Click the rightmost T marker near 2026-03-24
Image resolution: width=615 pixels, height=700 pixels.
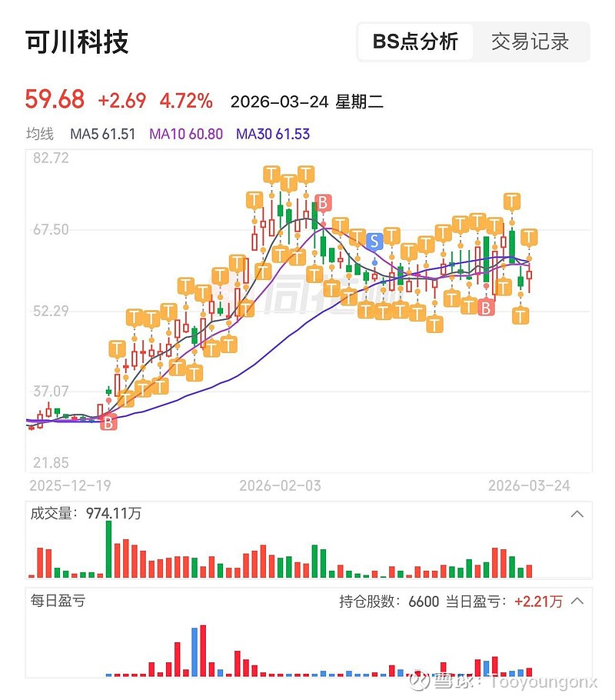[x=528, y=237]
